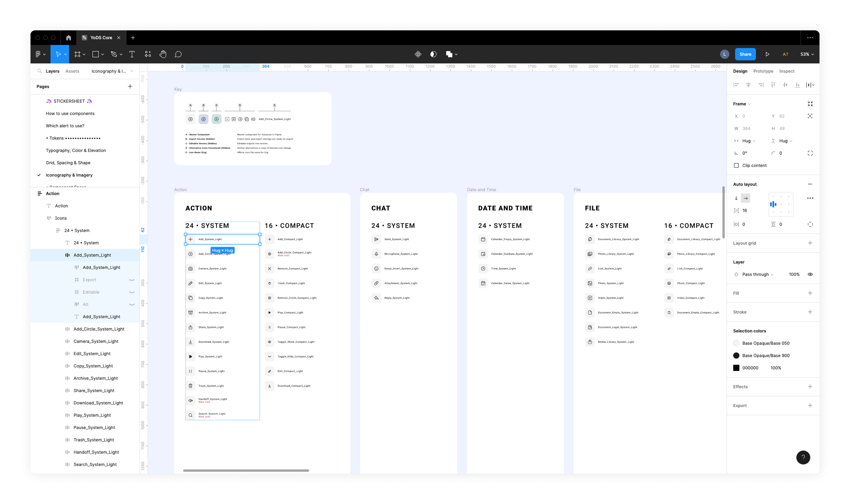Screen dimensions: 850x504
Task: Select the Text tool in toolbar
Action: pyautogui.click(x=132, y=54)
